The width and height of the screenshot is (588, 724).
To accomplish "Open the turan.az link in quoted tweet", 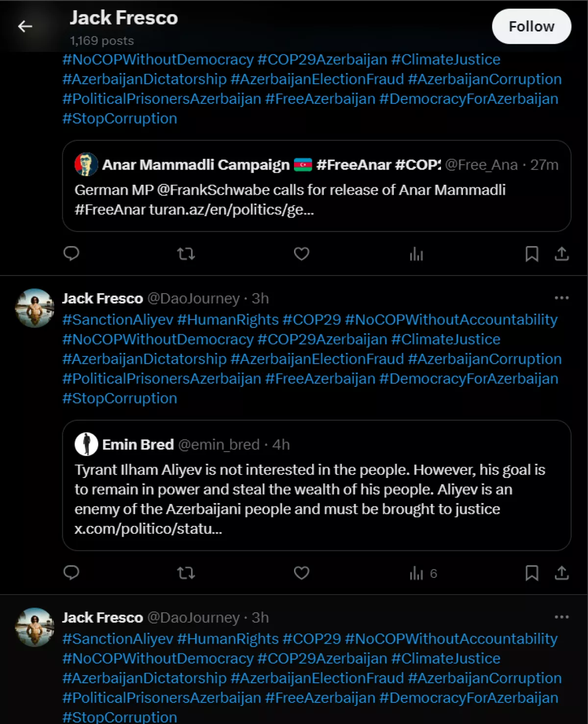I will point(231,210).
